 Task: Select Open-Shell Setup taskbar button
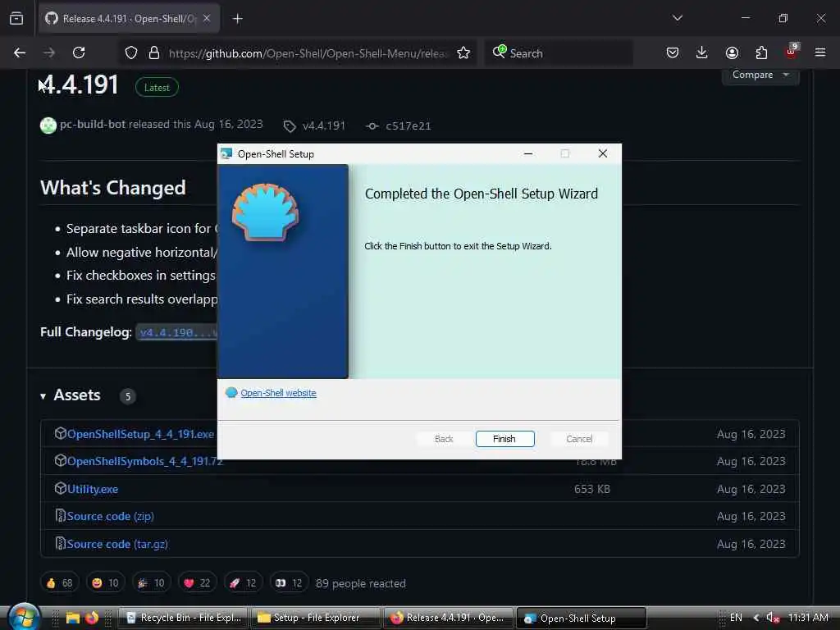point(581,619)
